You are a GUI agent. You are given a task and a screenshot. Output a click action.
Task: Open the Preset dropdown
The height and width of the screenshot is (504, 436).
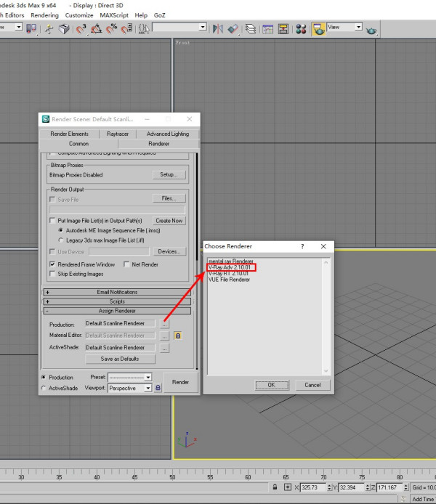[x=129, y=377]
